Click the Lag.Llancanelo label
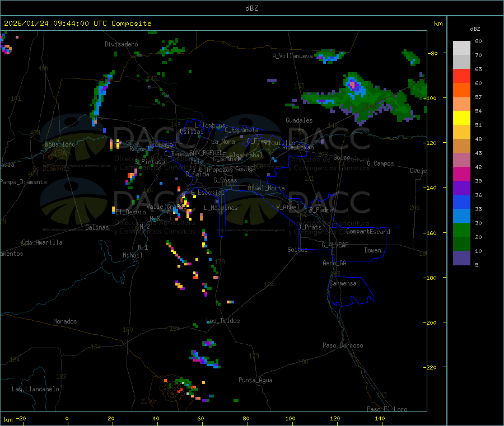Viewport: 504px width, 426px height. (35, 389)
